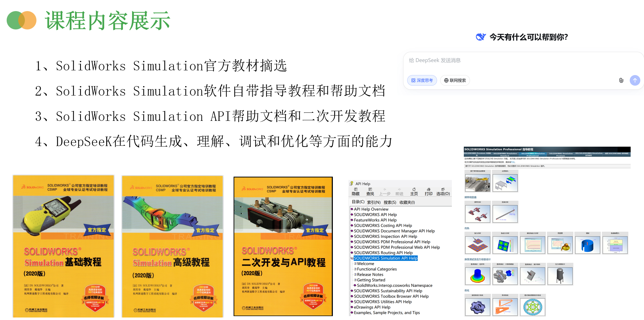Open the Release Notes topic
The image size is (644, 320).
coord(370,274)
